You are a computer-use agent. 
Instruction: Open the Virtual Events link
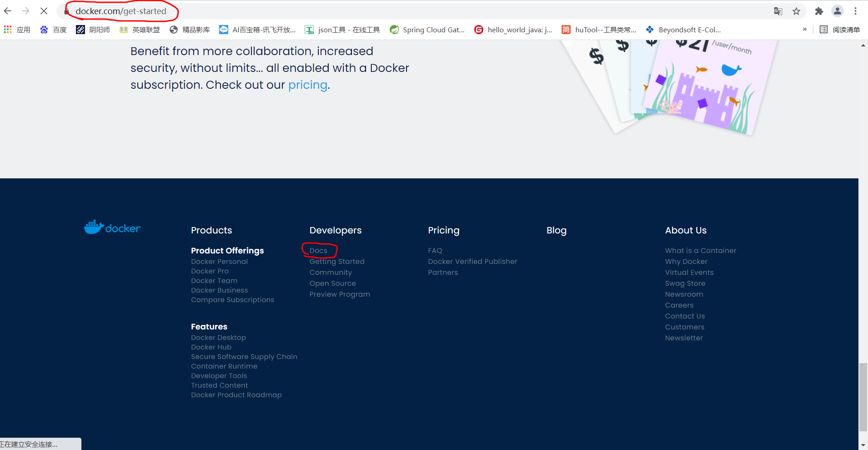click(689, 273)
